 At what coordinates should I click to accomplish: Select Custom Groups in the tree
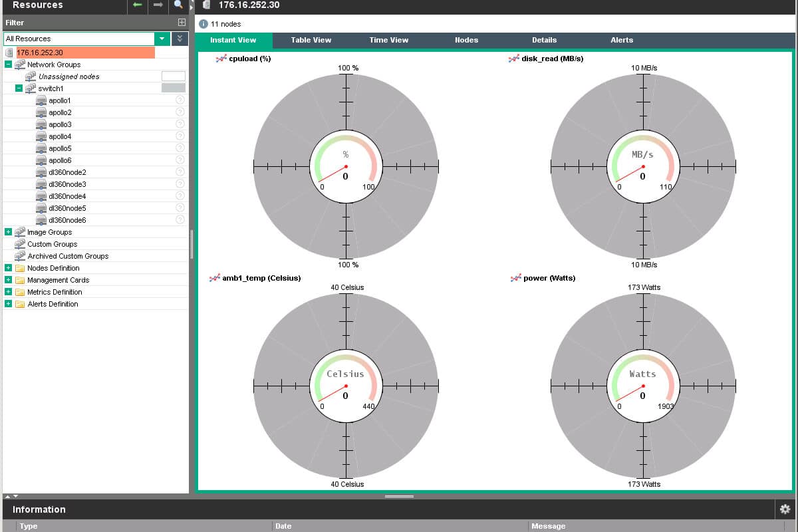point(53,244)
